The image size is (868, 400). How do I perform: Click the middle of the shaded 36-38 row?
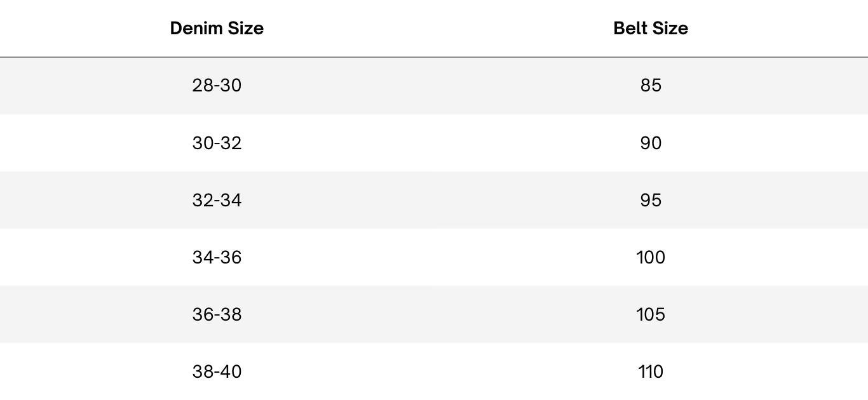pyautogui.click(x=434, y=314)
